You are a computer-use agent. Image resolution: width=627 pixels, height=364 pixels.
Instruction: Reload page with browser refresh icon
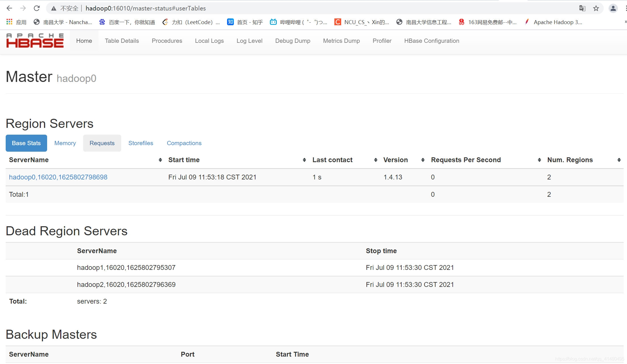pos(37,8)
